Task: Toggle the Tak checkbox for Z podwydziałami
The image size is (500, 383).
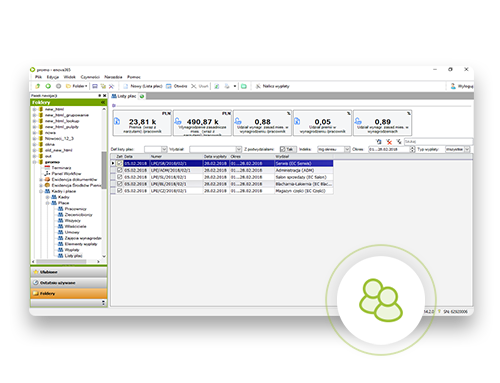Action: pyautogui.click(x=283, y=149)
